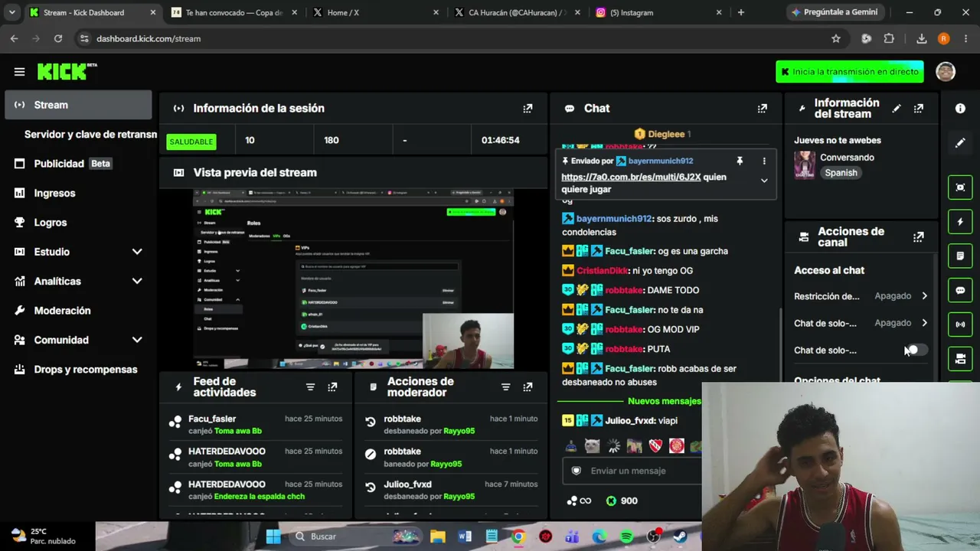Image resolution: width=980 pixels, height=551 pixels.
Task: Select Stream in the sidebar
Action: coord(78,105)
